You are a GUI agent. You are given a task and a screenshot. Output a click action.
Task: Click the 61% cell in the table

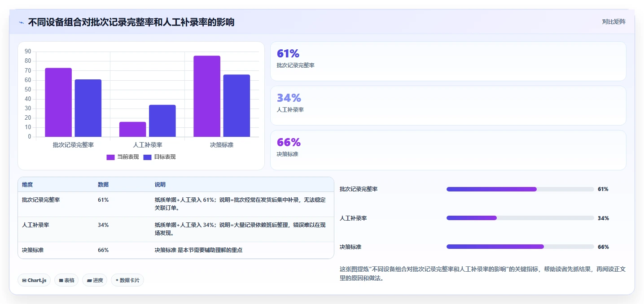(x=103, y=200)
